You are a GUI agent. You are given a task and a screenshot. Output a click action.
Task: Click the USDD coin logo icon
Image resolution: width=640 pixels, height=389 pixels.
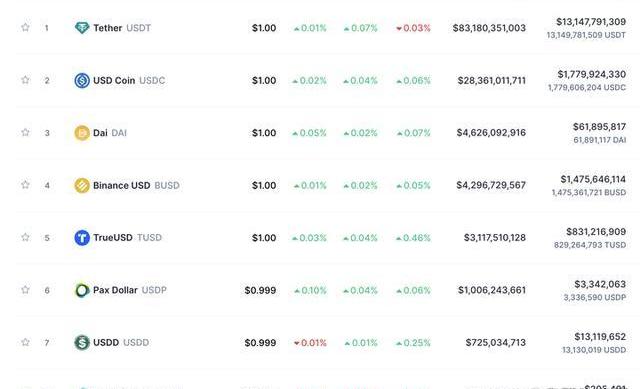tap(82, 342)
